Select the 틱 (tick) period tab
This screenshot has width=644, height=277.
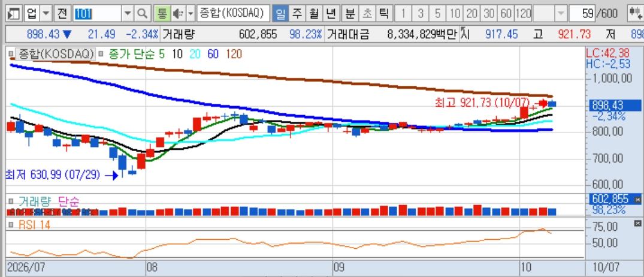coord(383,14)
